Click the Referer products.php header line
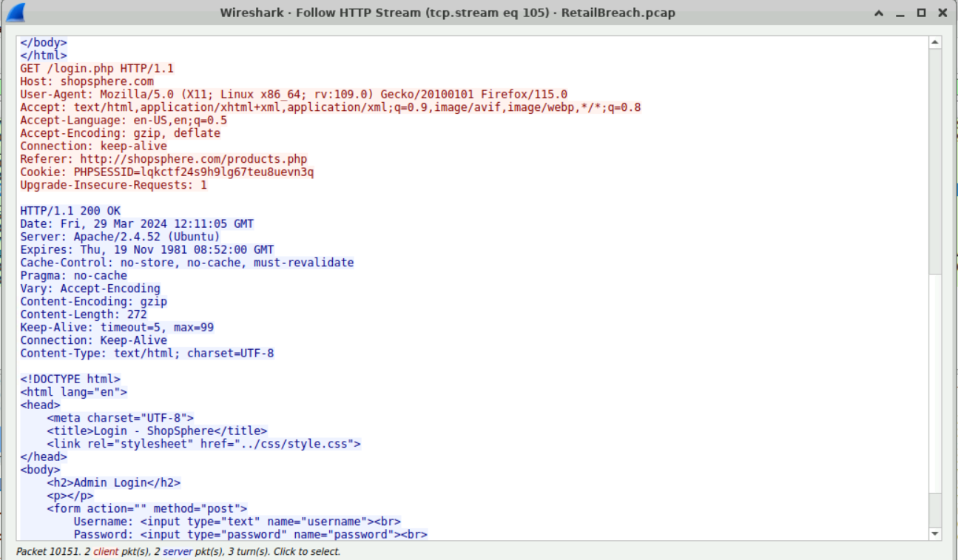The height and width of the screenshot is (560, 958). (x=163, y=159)
